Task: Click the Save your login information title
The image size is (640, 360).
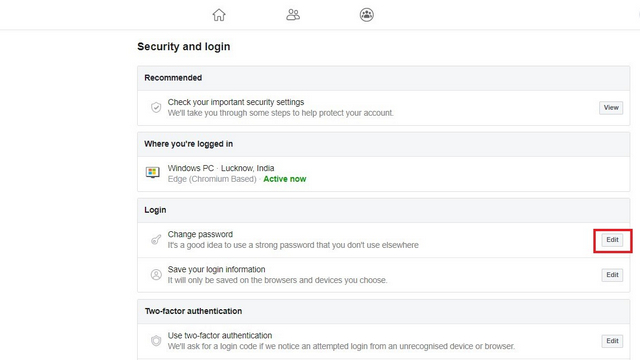Action: [x=216, y=269]
